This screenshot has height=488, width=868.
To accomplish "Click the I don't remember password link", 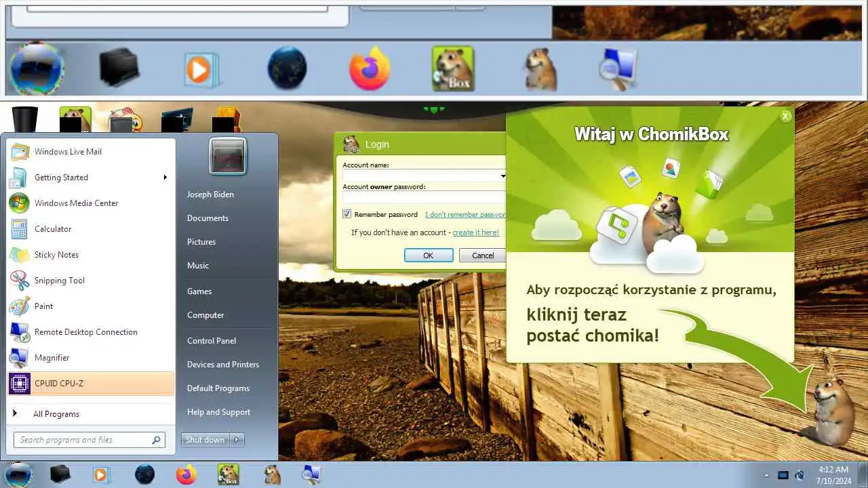I will [x=465, y=214].
